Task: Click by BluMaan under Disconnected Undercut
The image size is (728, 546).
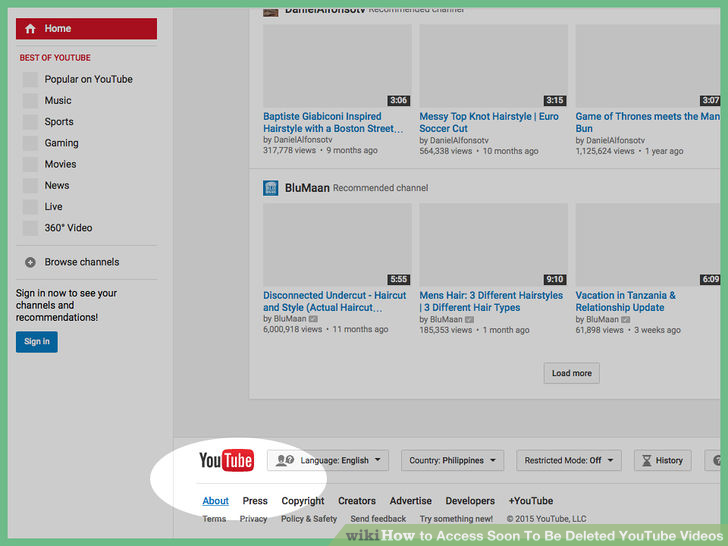Action: pyautogui.click(x=290, y=319)
